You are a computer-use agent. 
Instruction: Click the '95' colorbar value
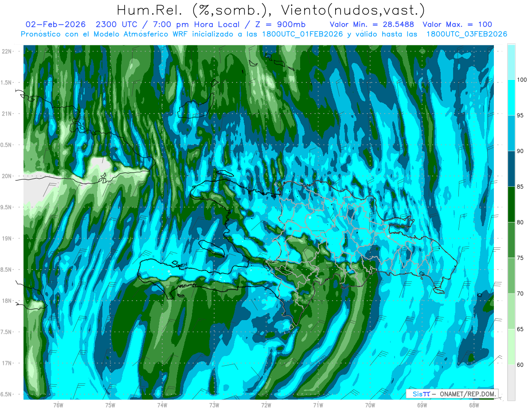520,116
